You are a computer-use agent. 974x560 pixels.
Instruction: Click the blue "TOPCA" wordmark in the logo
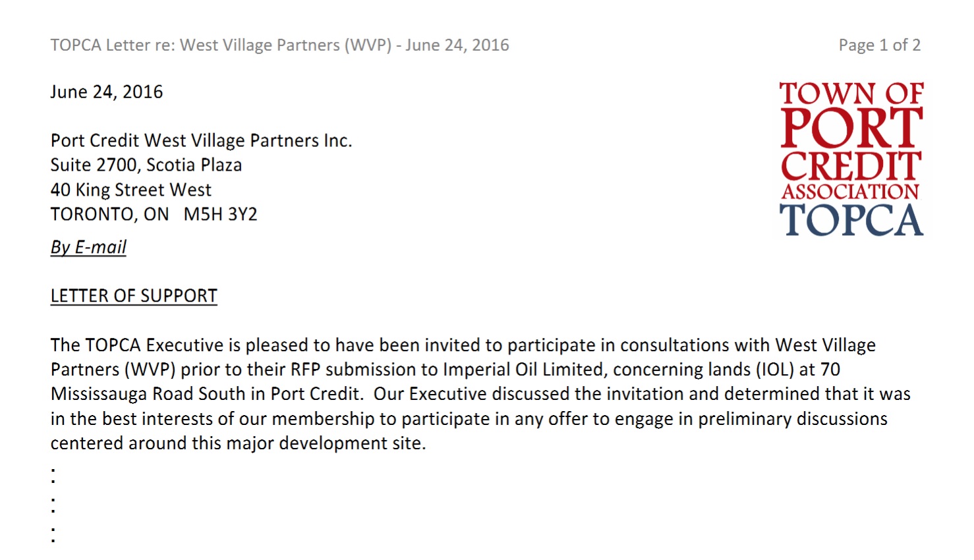(851, 220)
